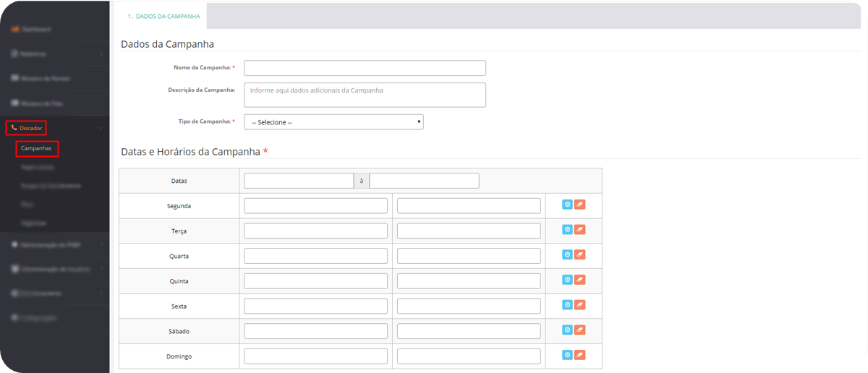The height and width of the screenshot is (373, 868).
Task: Click the blue clock icon for Sexta
Action: point(567,305)
